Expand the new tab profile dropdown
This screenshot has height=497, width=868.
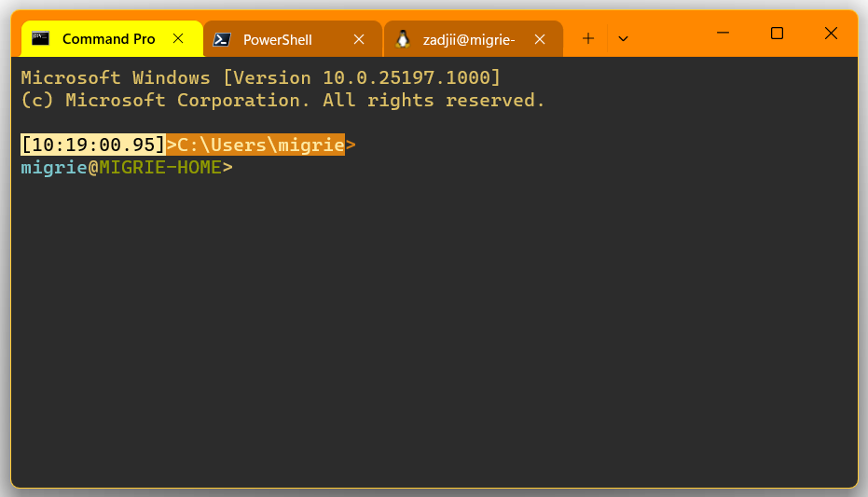pos(624,39)
